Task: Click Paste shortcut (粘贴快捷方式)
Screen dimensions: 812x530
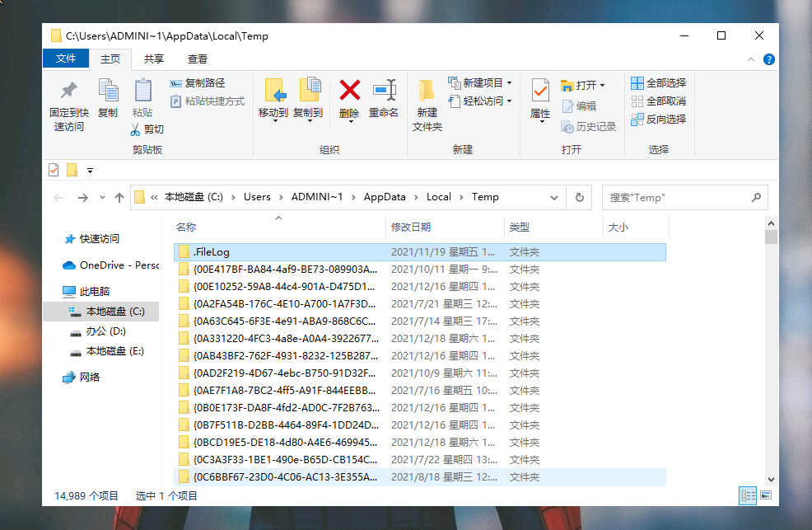Action: (208, 101)
